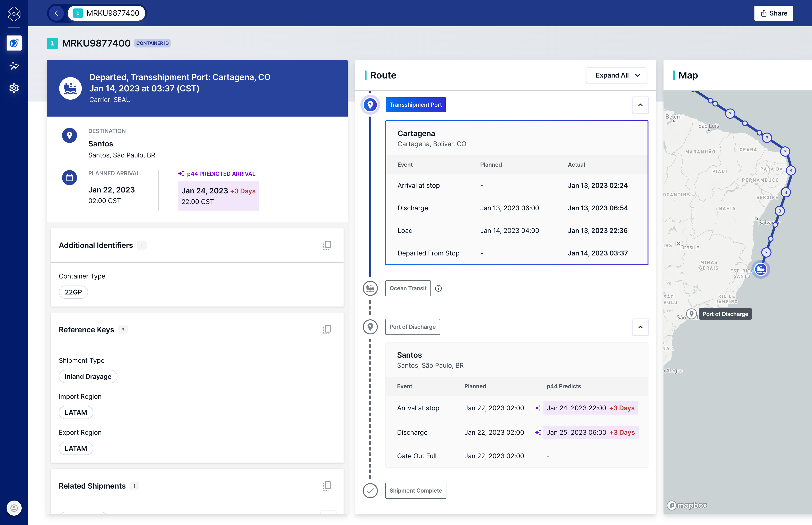Click the Inland Drayage tag
This screenshot has width=812, height=525.
[88, 376]
